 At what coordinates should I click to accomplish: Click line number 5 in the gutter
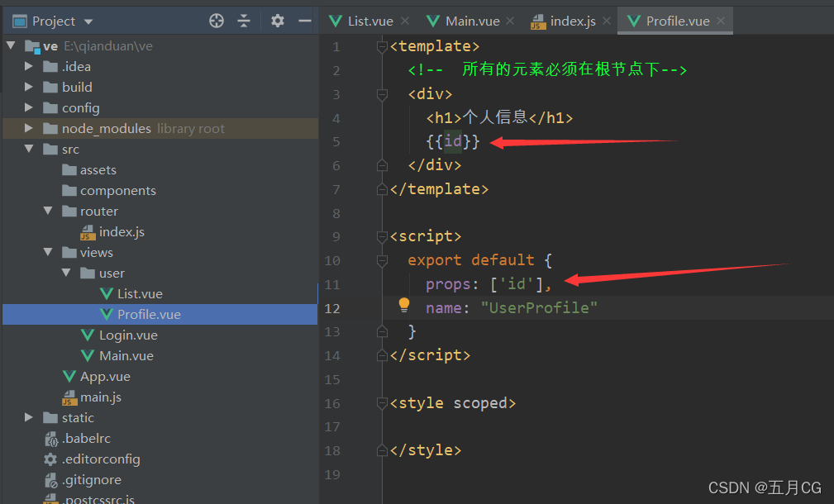coord(336,142)
